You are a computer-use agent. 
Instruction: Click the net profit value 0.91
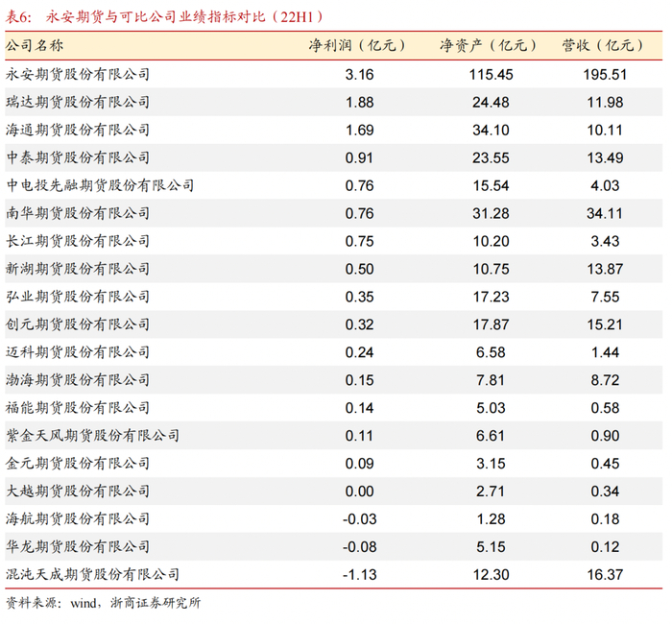[360, 158]
